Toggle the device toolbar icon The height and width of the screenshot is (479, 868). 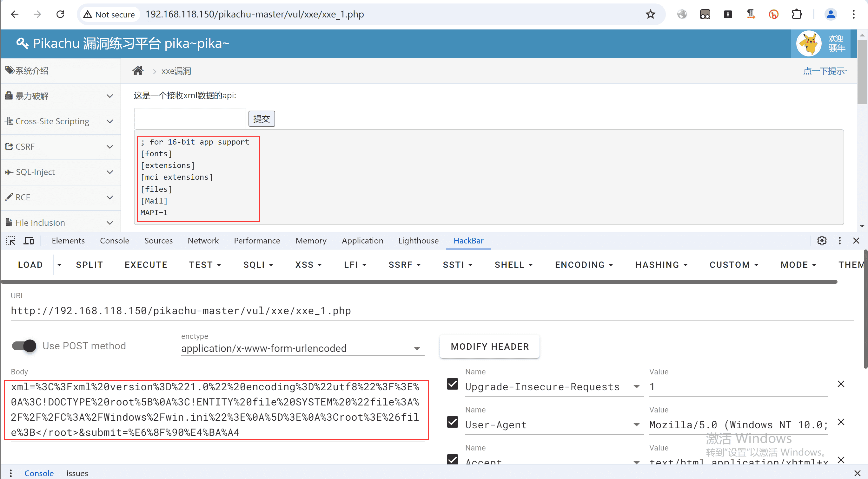(29, 241)
